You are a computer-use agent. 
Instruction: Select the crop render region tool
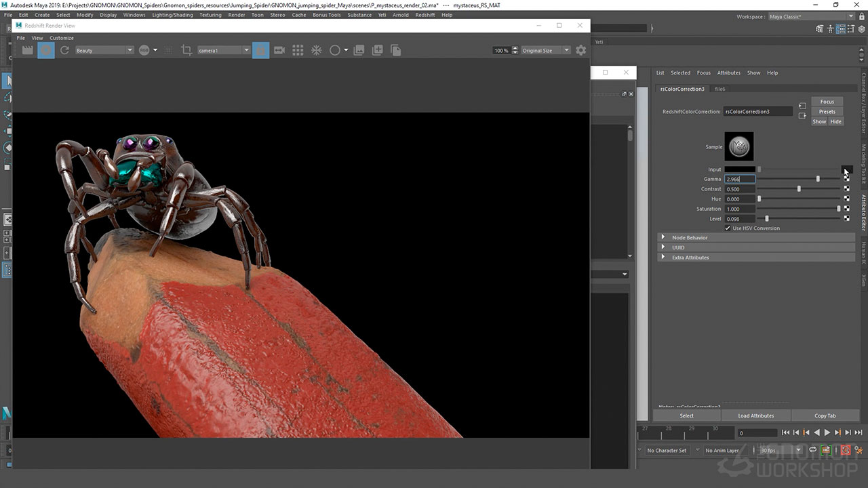pyautogui.click(x=186, y=50)
